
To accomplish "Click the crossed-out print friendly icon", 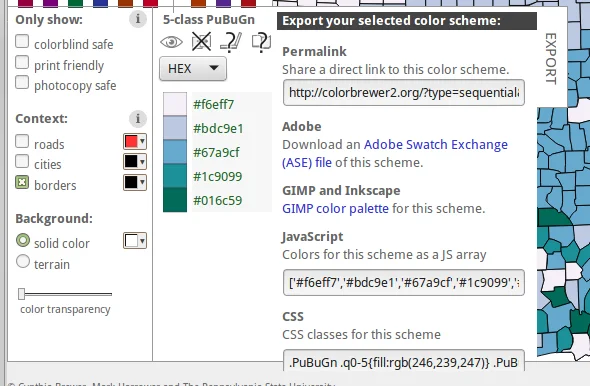I will (x=201, y=41).
